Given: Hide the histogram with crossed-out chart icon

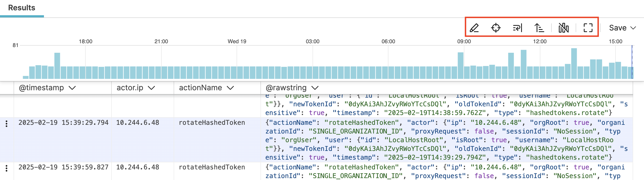Looking at the screenshot, I should 563,28.
